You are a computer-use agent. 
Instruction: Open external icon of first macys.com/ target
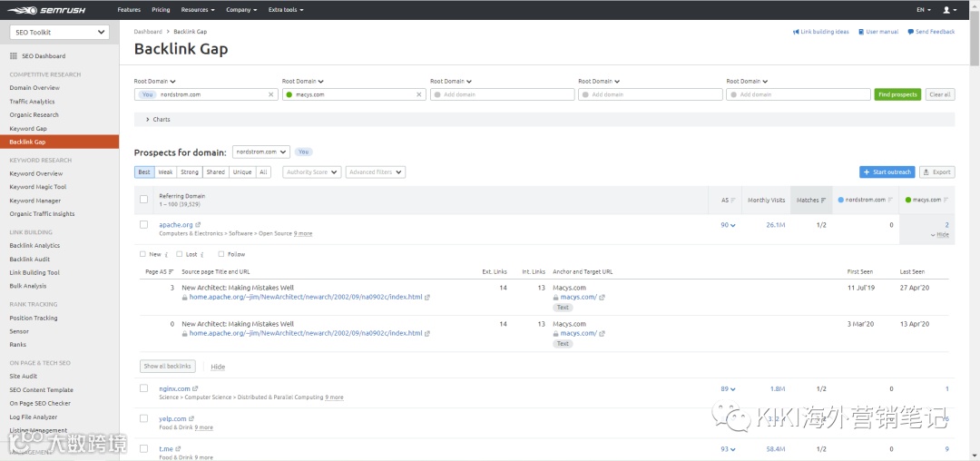(x=602, y=298)
